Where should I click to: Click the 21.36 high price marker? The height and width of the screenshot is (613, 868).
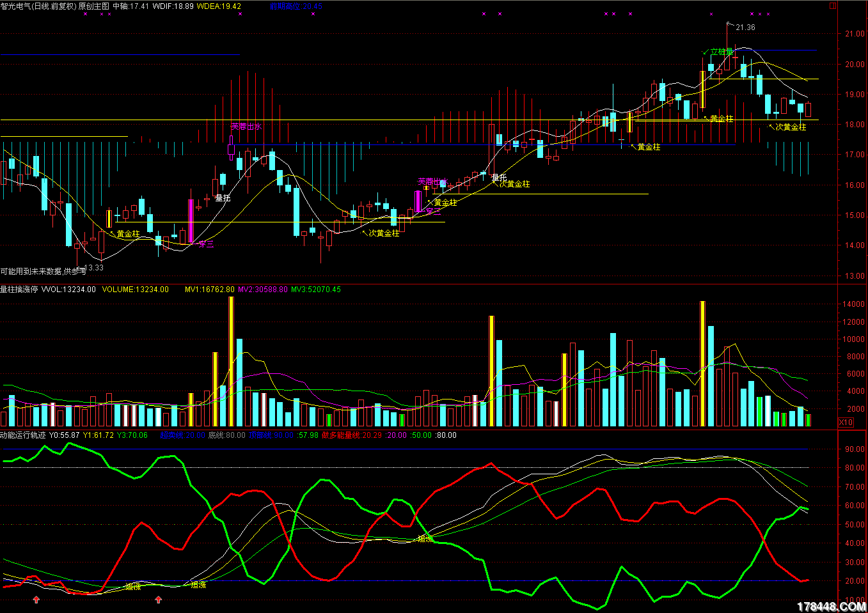pyautogui.click(x=745, y=27)
